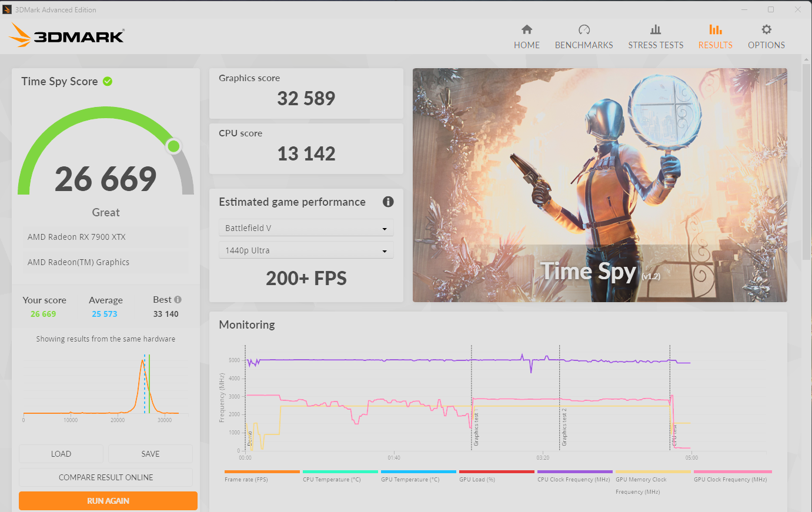Click the main 26 669 Time Spy score

(x=106, y=179)
